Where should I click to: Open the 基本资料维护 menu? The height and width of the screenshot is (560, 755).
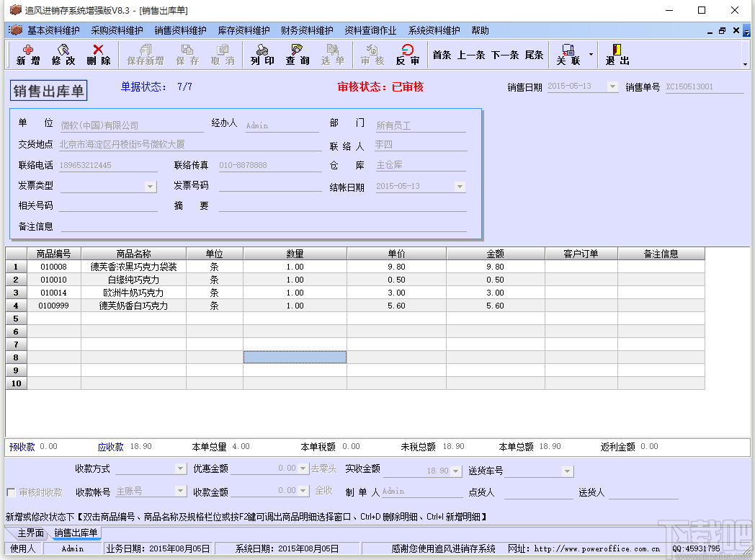(x=53, y=30)
